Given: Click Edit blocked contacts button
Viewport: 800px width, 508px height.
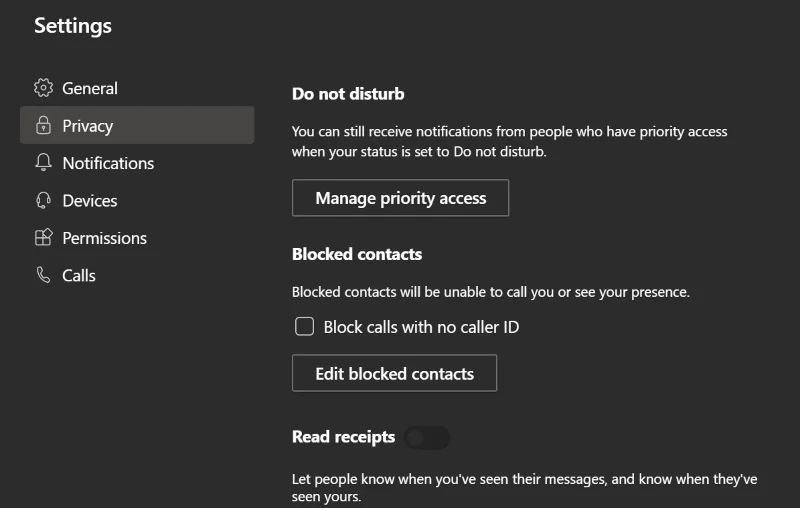Looking at the screenshot, I should click(394, 373).
